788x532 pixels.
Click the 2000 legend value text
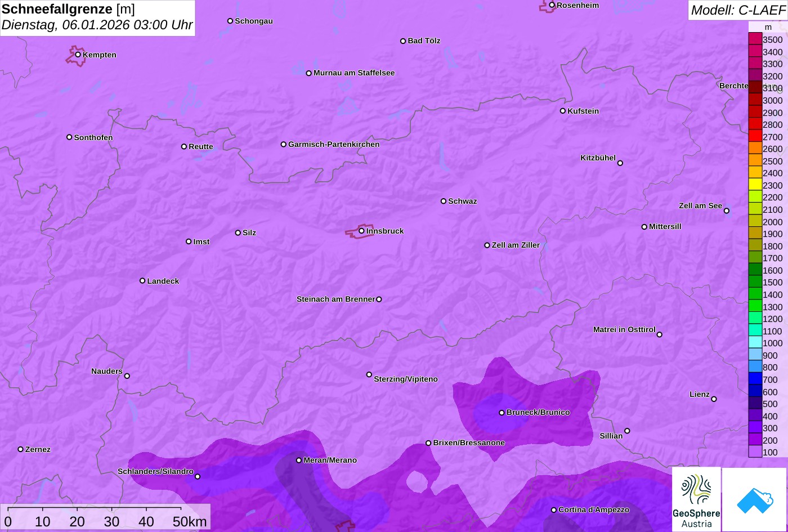tap(772, 222)
